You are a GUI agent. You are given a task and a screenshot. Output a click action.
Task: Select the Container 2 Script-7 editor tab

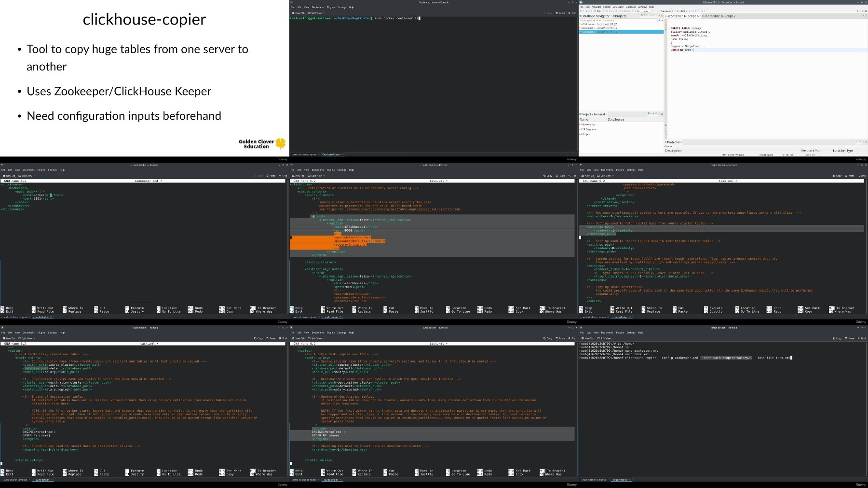pos(719,16)
